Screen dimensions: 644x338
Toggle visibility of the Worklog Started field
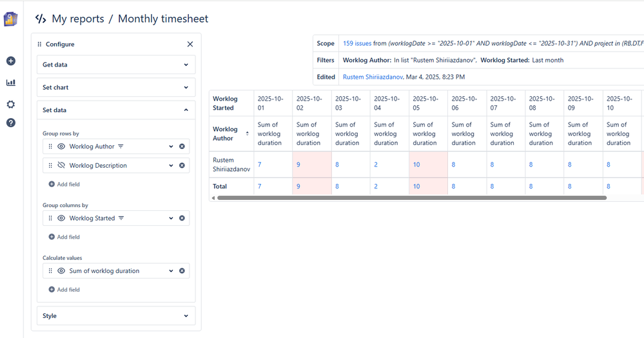coord(61,218)
